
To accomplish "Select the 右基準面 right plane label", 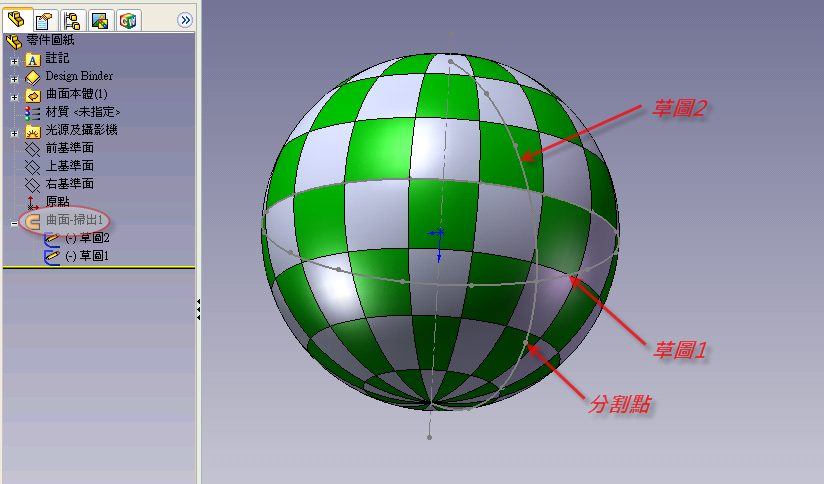I will pos(69,183).
